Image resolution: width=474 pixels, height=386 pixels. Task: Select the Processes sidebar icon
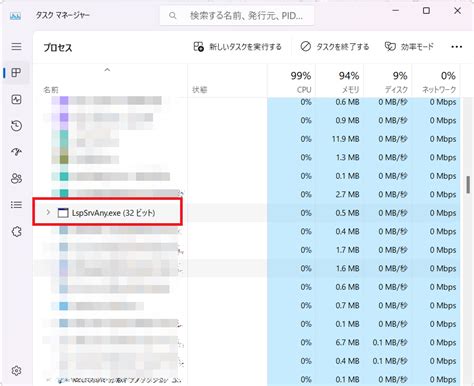coord(16,73)
